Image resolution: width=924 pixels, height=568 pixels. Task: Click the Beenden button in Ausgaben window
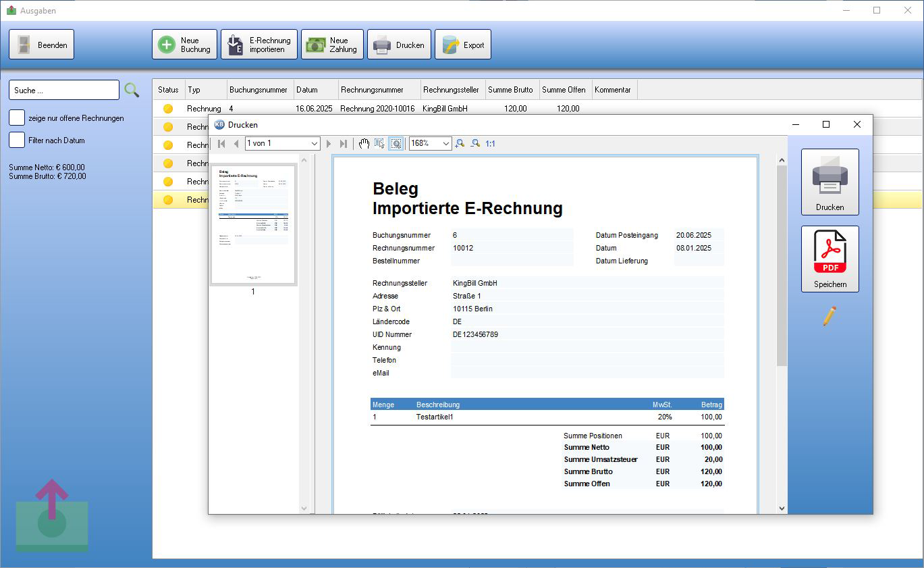tap(41, 45)
